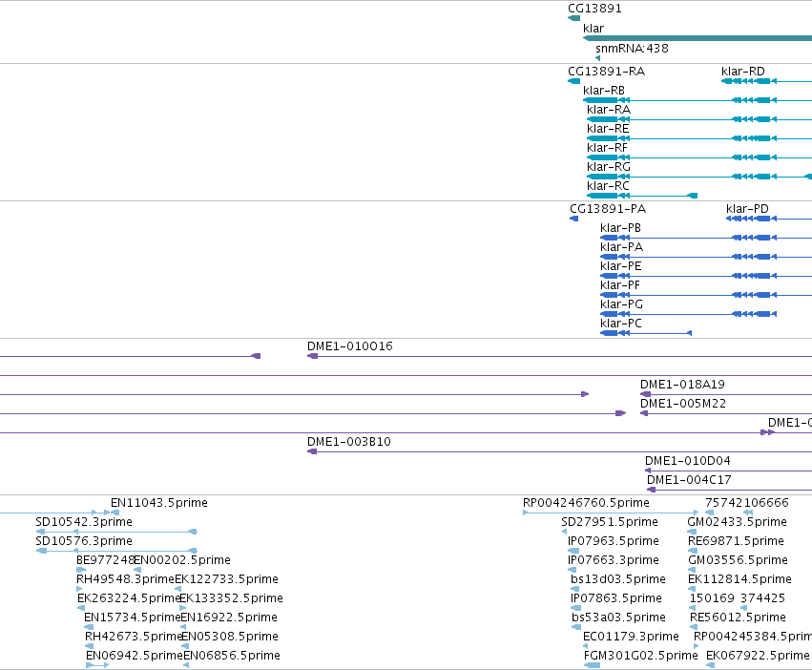Click the FGM301G02.5prime EST label
The height and width of the screenshot is (670, 812).
[640, 656]
